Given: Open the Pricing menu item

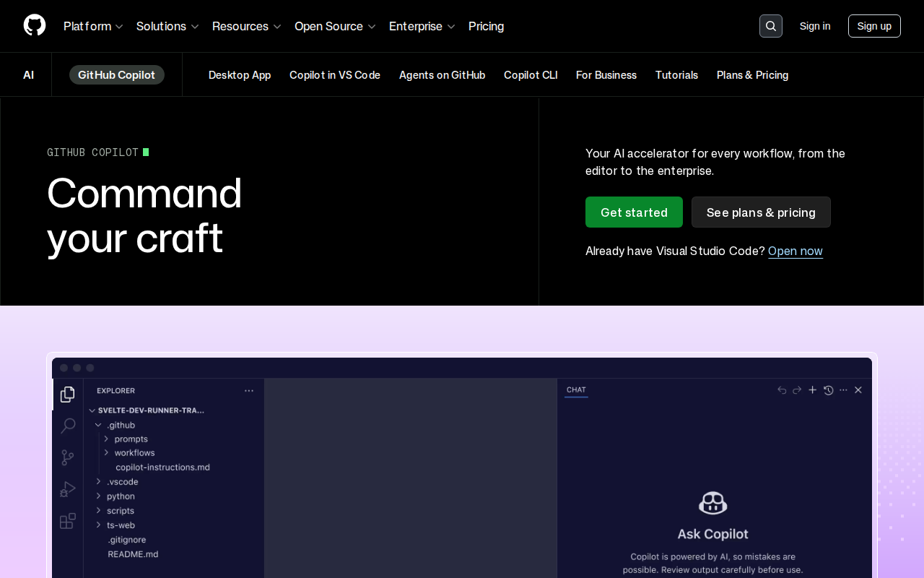Looking at the screenshot, I should click(487, 26).
